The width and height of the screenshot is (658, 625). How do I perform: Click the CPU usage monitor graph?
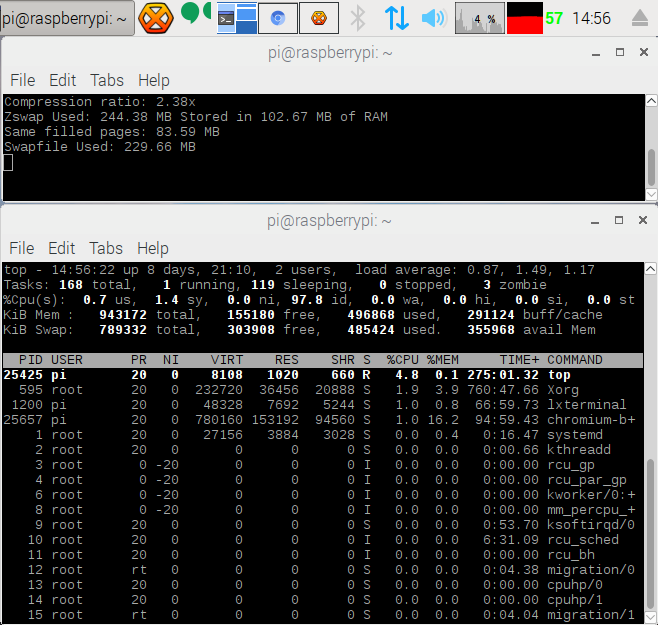tap(479, 18)
